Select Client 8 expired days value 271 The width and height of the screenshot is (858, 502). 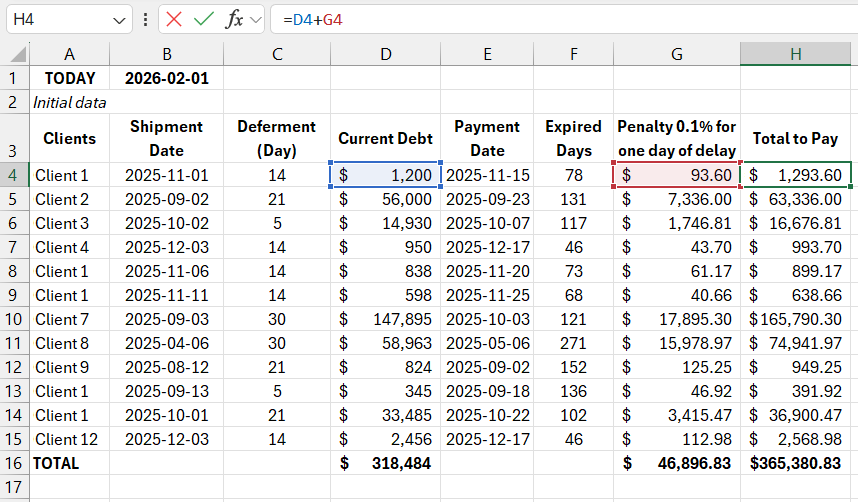coord(573,343)
